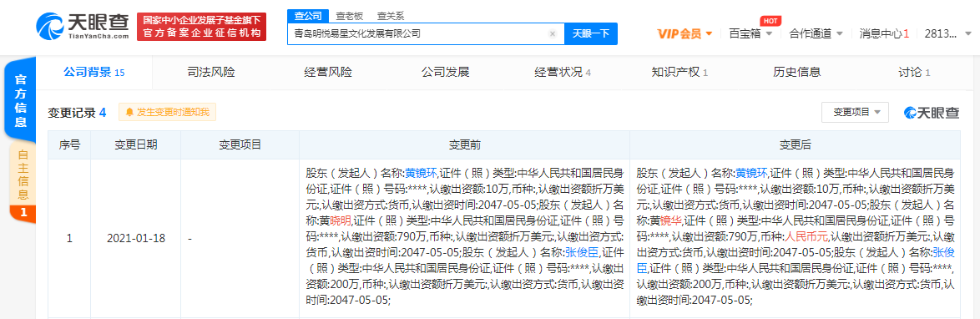Open the 百宝箱 dropdown menu
980x319 pixels.
pos(750,33)
